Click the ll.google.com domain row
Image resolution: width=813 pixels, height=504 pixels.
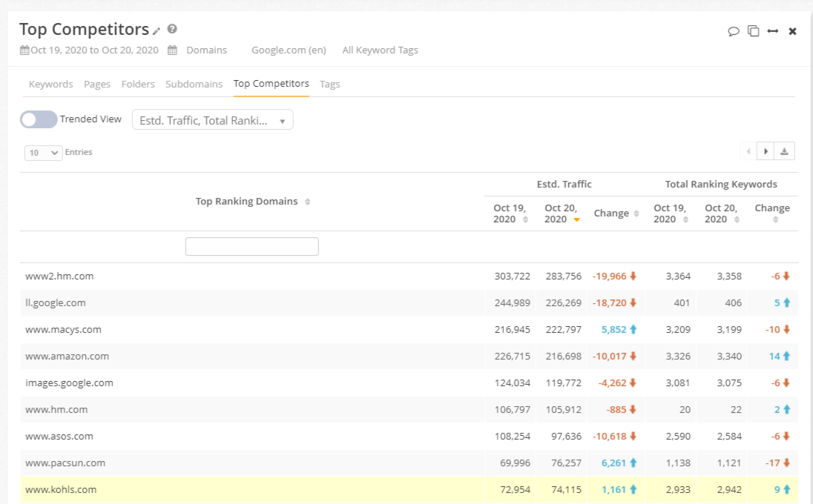click(x=409, y=303)
